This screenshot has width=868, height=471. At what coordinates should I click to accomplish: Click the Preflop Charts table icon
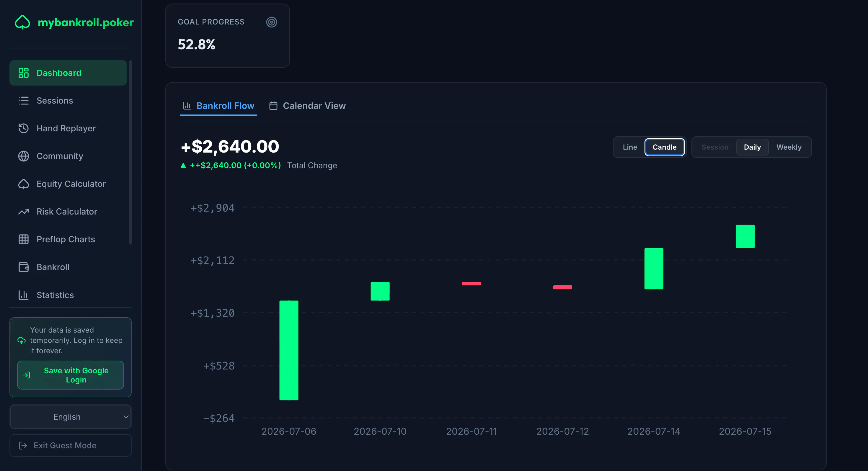[24, 239]
